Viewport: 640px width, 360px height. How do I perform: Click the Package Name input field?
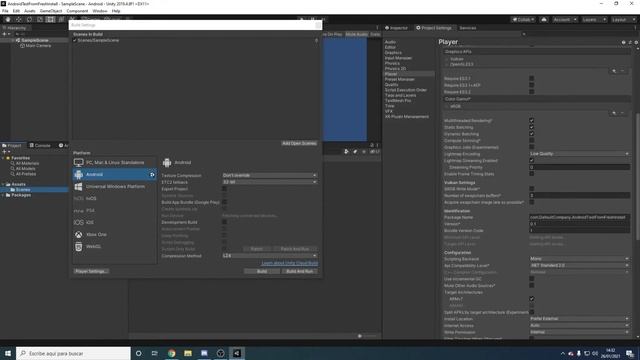[x=579, y=218]
